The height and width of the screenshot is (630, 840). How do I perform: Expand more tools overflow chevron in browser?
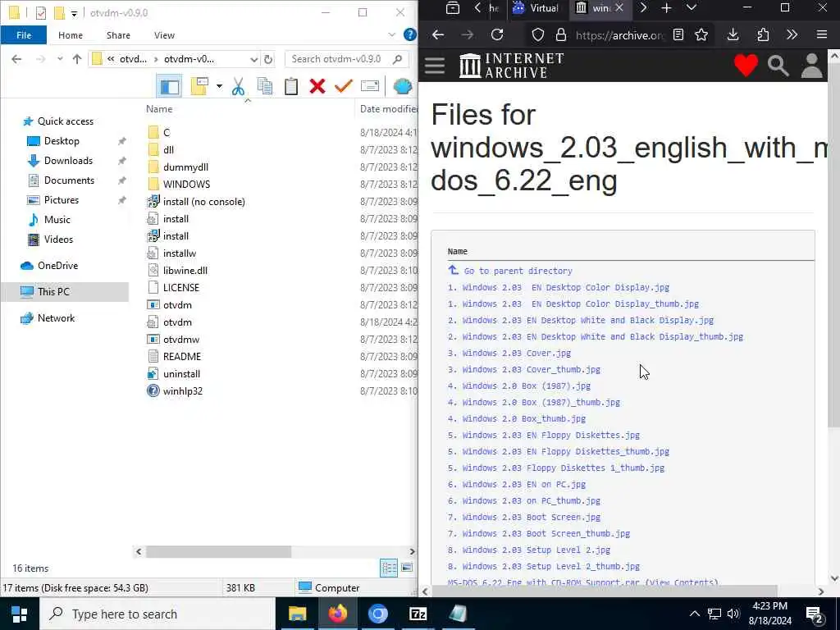pos(792,34)
